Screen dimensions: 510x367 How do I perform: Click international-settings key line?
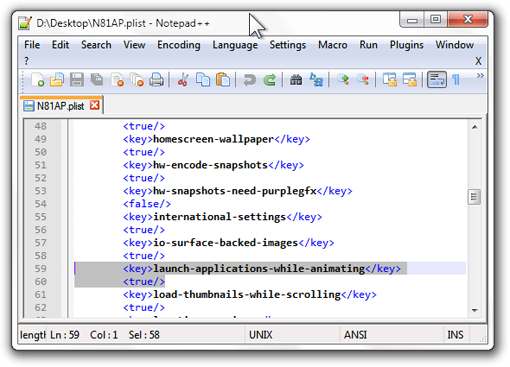point(222,217)
